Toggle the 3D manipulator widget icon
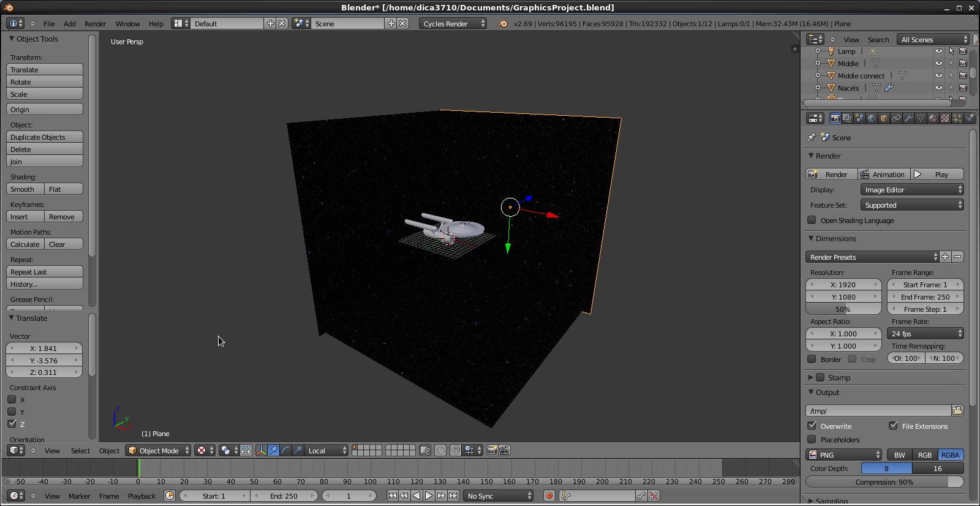This screenshot has height=506, width=980. [261, 450]
